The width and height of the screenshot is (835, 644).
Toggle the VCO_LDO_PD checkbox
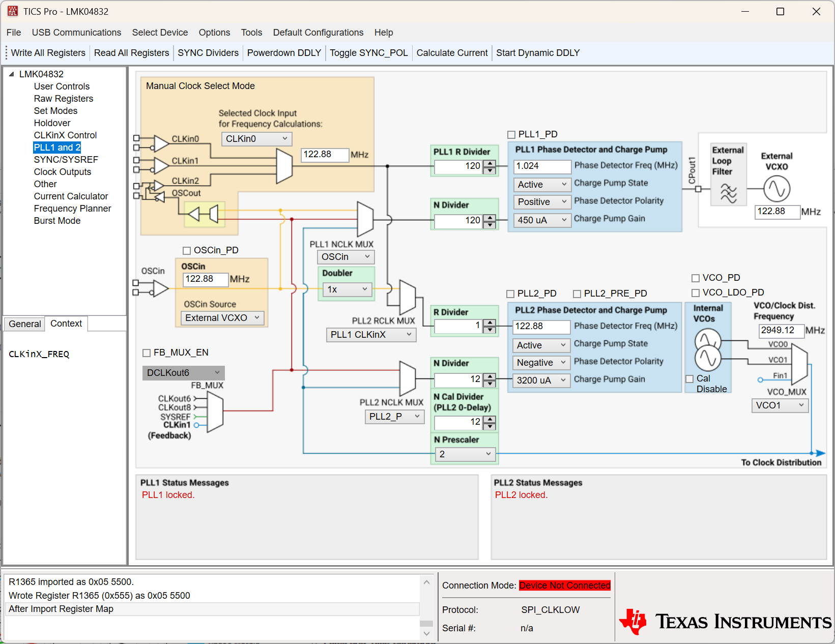tap(696, 293)
